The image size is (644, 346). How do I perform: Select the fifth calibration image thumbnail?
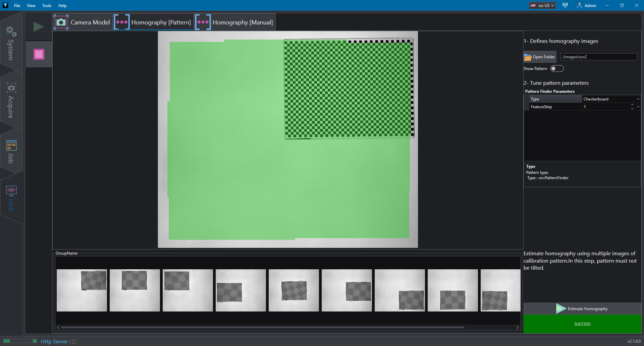tap(294, 290)
